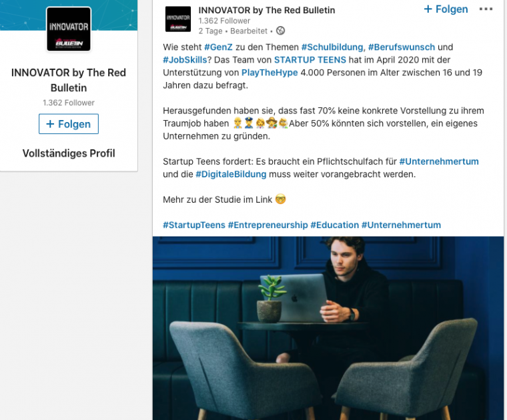Click the small INNOVATOR avatar on the post
Screen dimensions: 507x420
coord(178,19)
